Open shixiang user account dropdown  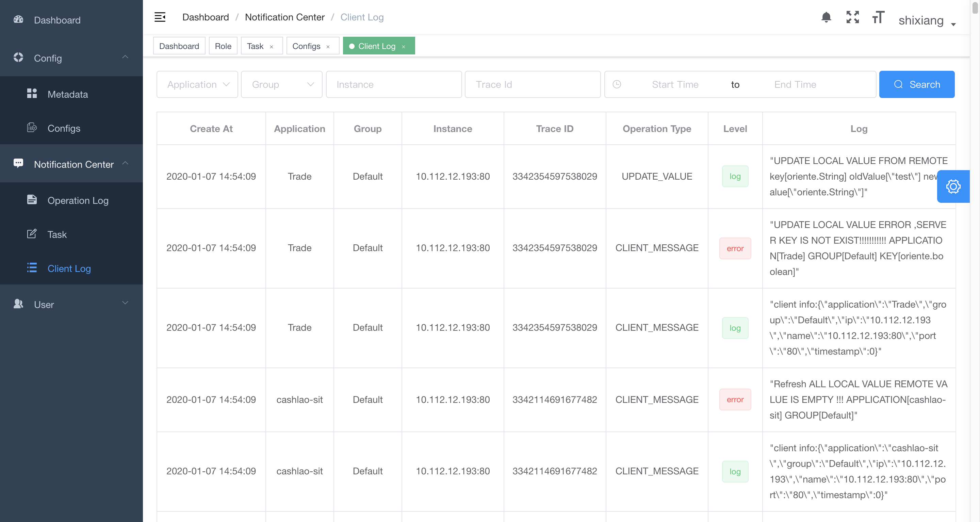pos(927,20)
